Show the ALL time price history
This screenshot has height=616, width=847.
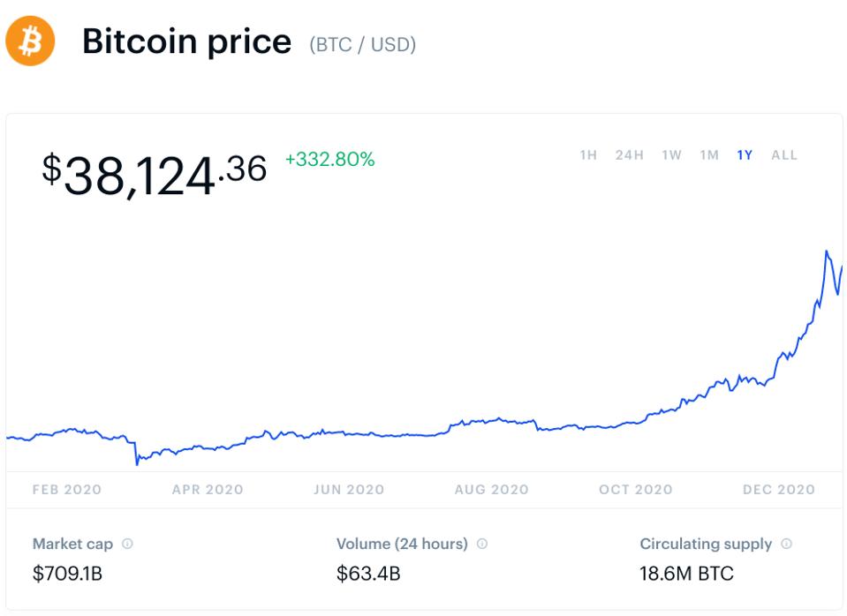(x=783, y=155)
